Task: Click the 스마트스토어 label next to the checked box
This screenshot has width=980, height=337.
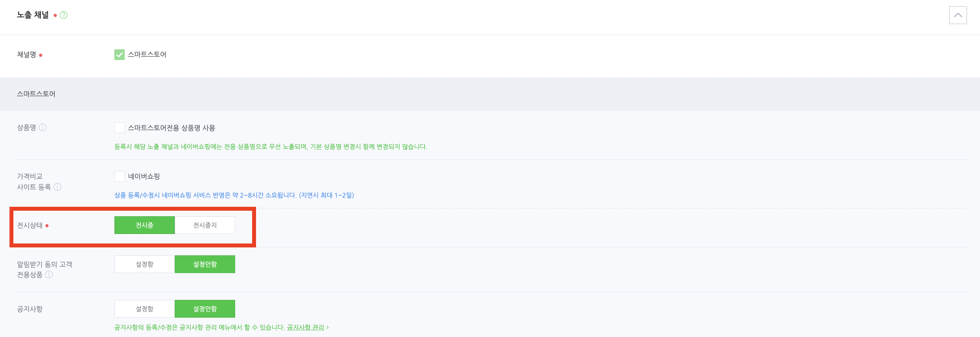Action: point(147,54)
